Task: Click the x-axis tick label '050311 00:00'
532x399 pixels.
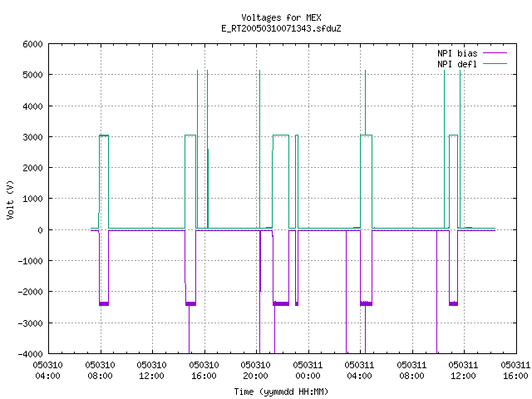Action: [x=308, y=371]
